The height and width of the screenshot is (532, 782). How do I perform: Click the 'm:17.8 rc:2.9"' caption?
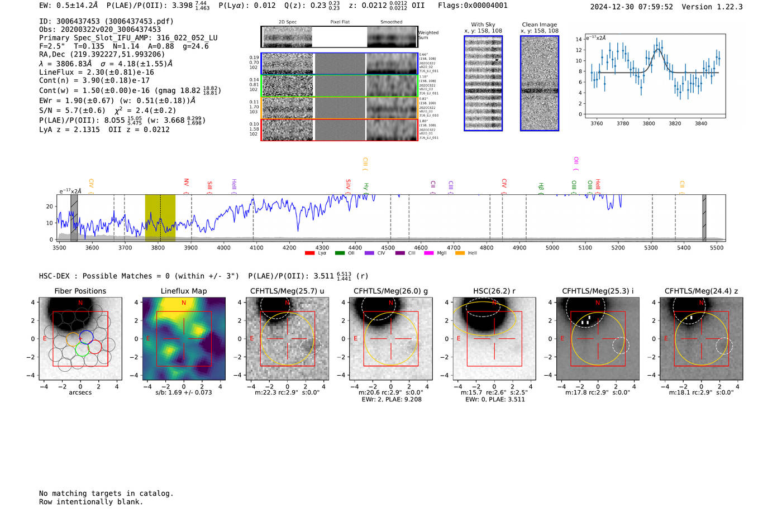point(598,392)
